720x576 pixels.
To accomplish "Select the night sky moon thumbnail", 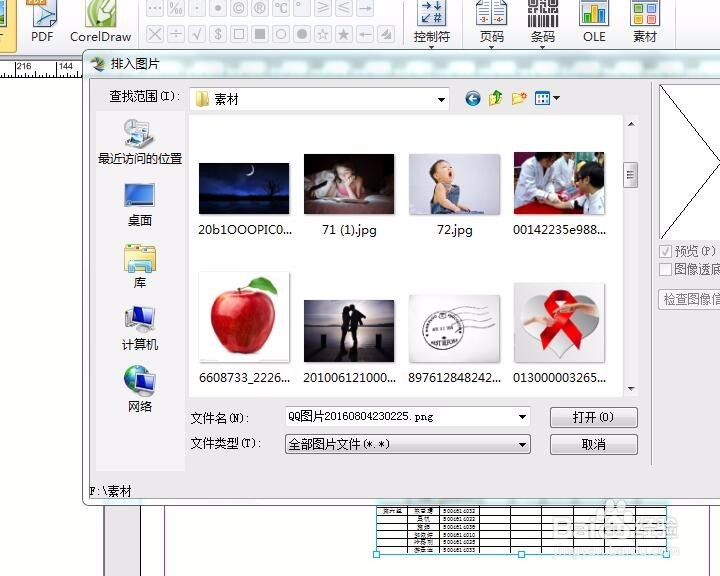I will tap(244, 188).
